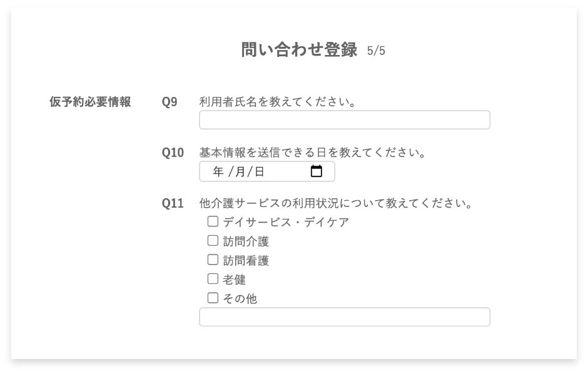
Task: Click the 5/5 page step indicator
Action: coord(376,51)
